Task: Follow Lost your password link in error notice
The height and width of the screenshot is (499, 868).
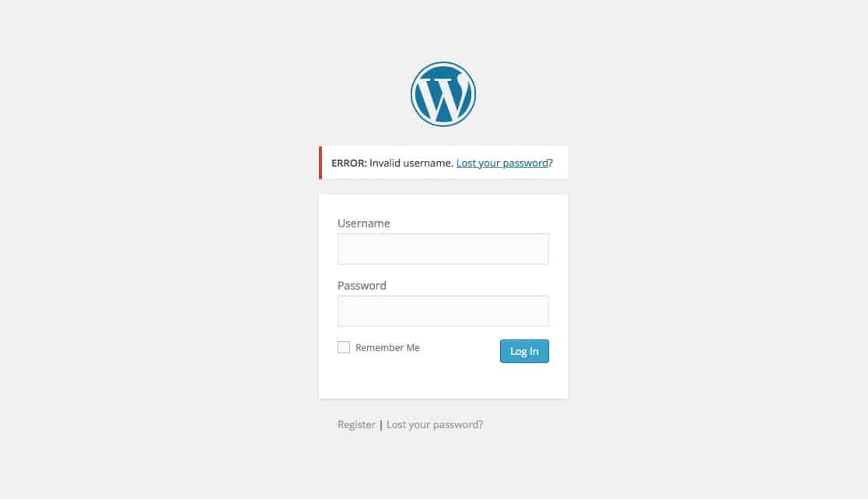Action: 502,163
